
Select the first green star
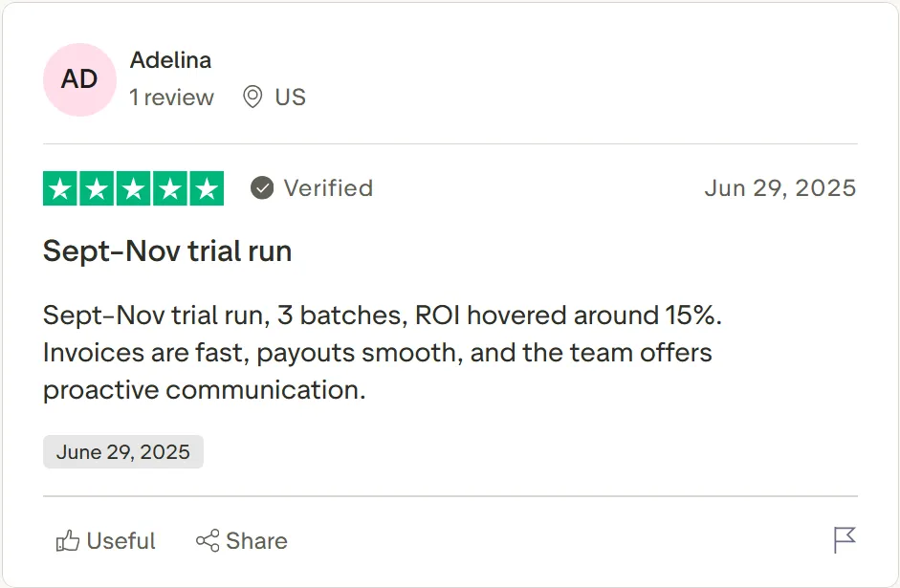tap(61, 188)
